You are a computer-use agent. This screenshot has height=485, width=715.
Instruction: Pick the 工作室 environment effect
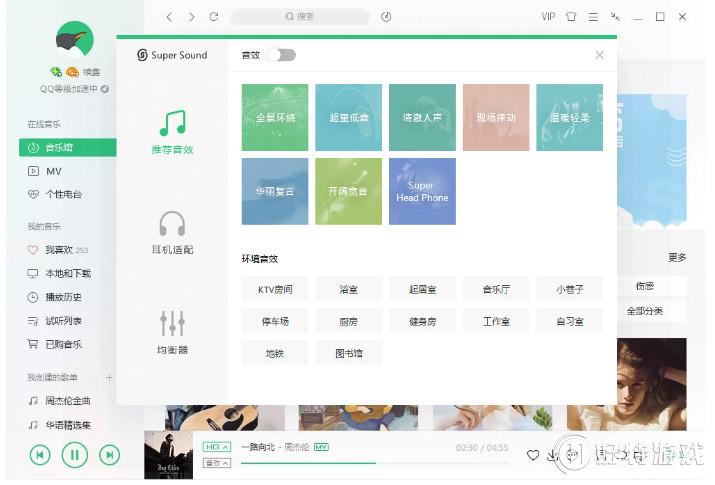(496, 321)
